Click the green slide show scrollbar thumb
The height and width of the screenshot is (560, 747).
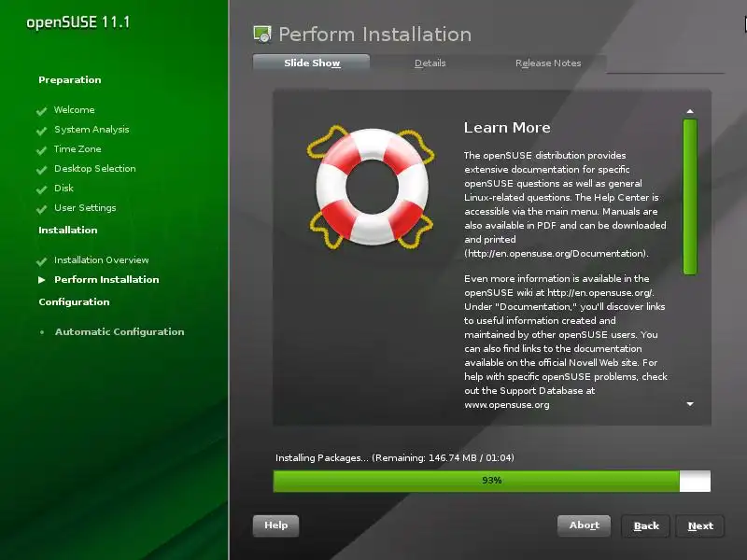[690, 197]
